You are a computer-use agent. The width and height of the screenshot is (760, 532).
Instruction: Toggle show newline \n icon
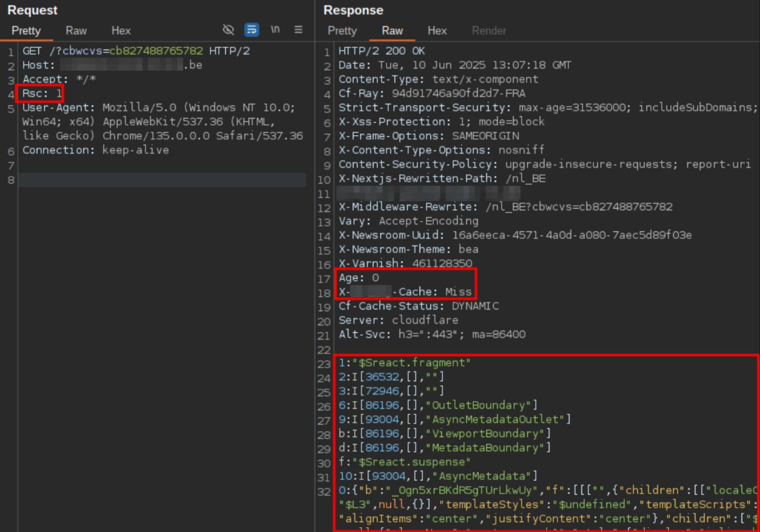point(275,29)
